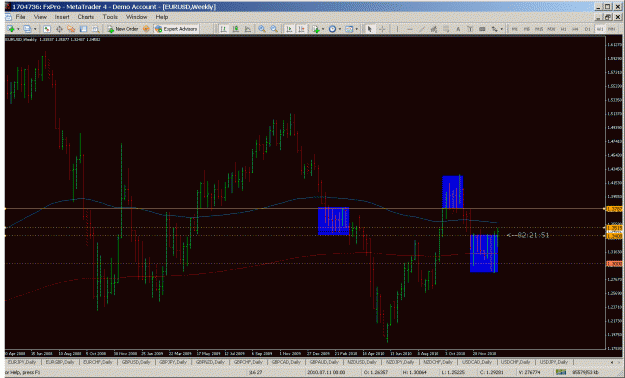Select the vertical line drawing tool
This screenshot has width=625, height=378.
click(397, 29)
